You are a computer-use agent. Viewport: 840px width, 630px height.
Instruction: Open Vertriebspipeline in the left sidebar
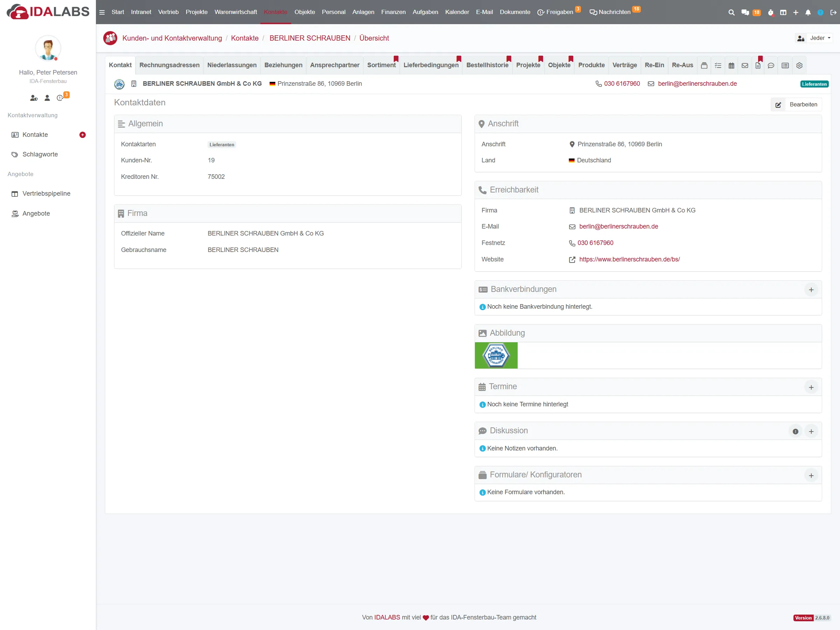tap(46, 194)
